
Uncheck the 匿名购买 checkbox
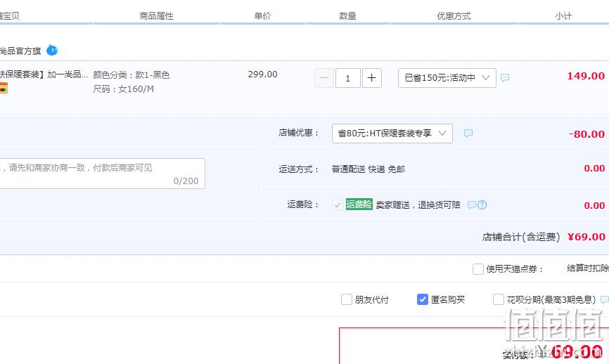pos(422,299)
